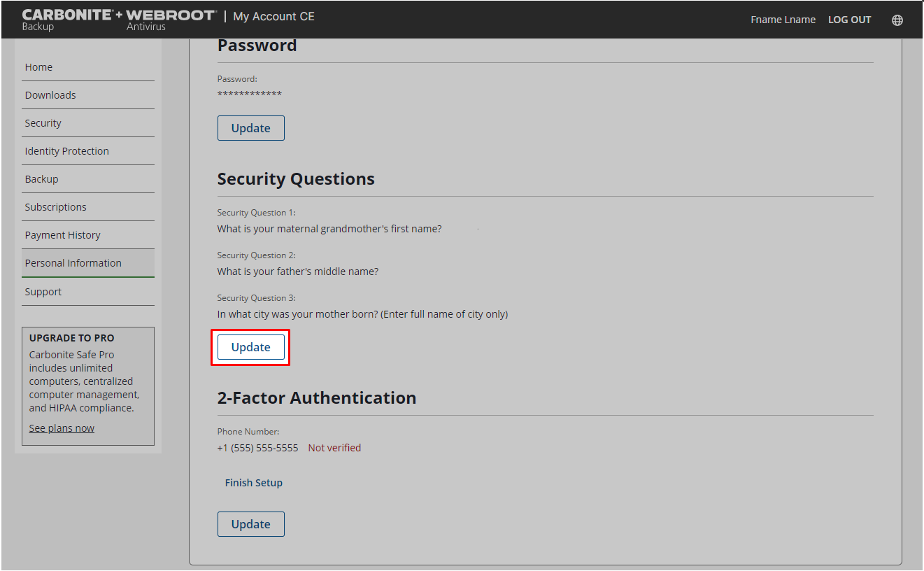This screenshot has width=924, height=571.
Task: Navigate to the Downloads section
Action: point(50,94)
